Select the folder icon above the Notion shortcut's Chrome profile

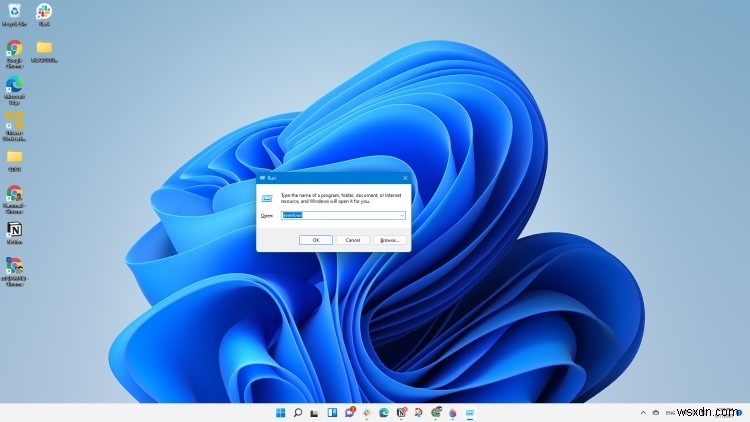point(14,160)
